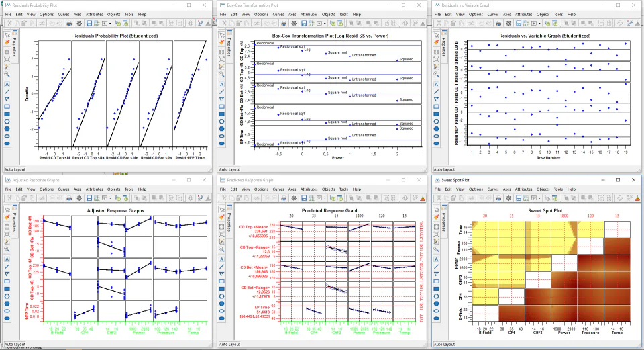
Task: Click the pyramid icon in Sweet Spot Plot toolbar
Action: click(x=637, y=198)
